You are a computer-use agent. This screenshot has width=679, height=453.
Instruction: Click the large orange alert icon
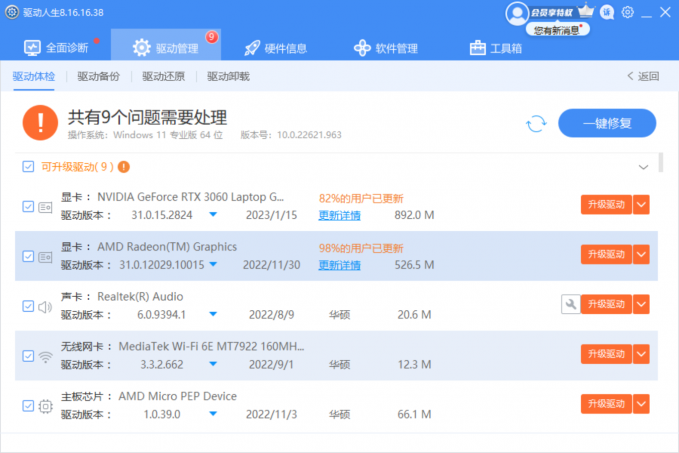[39, 123]
